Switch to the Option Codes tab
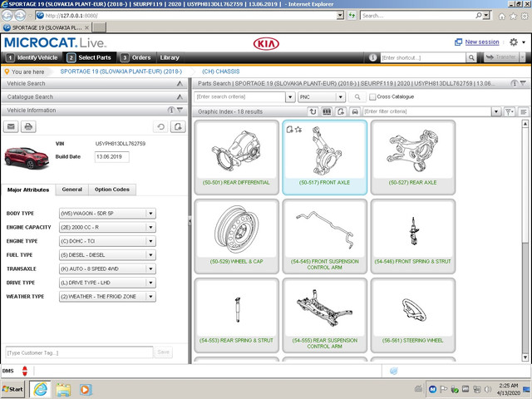Viewport: 532px width, 399px height. [112, 190]
